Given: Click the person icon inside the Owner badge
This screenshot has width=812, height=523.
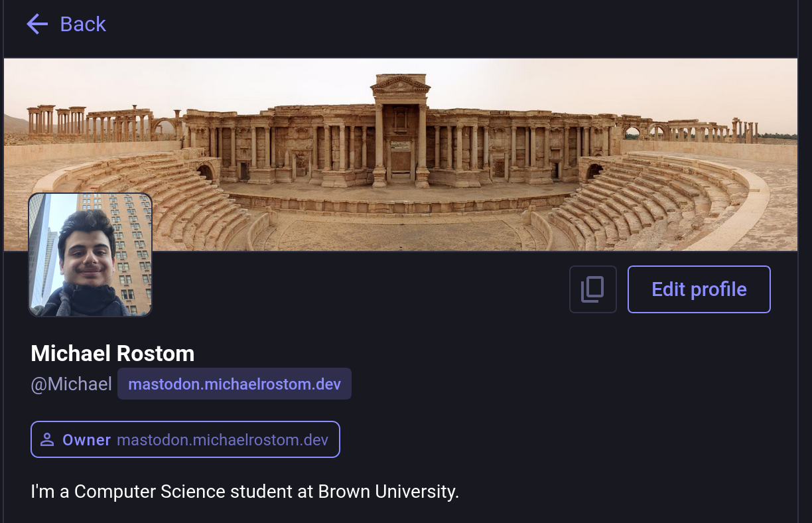Looking at the screenshot, I should click(x=47, y=439).
